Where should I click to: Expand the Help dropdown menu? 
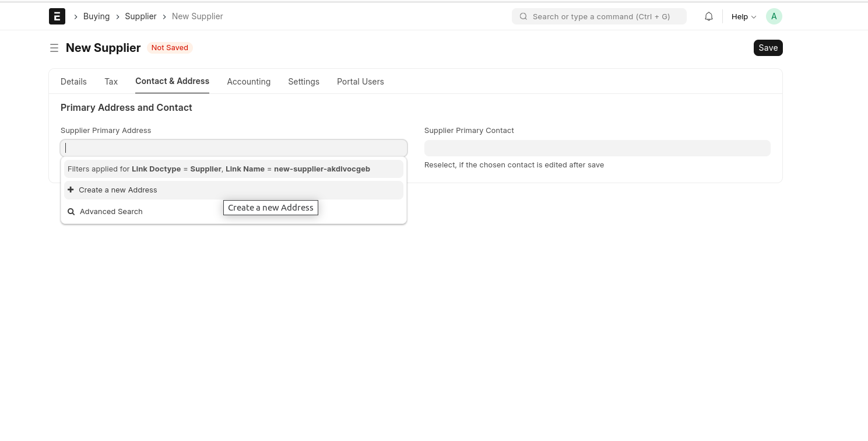[x=743, y=16]
